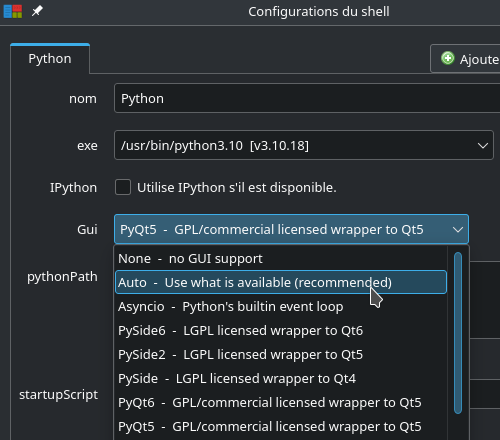Click the startupScript label

click(59, 395)
